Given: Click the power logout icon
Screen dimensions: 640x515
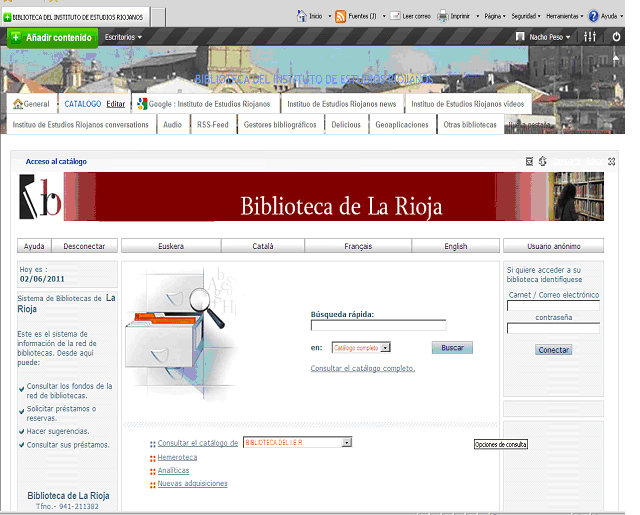Looking at the screenshot, I should pyautogui.click(x=616, y=37).
